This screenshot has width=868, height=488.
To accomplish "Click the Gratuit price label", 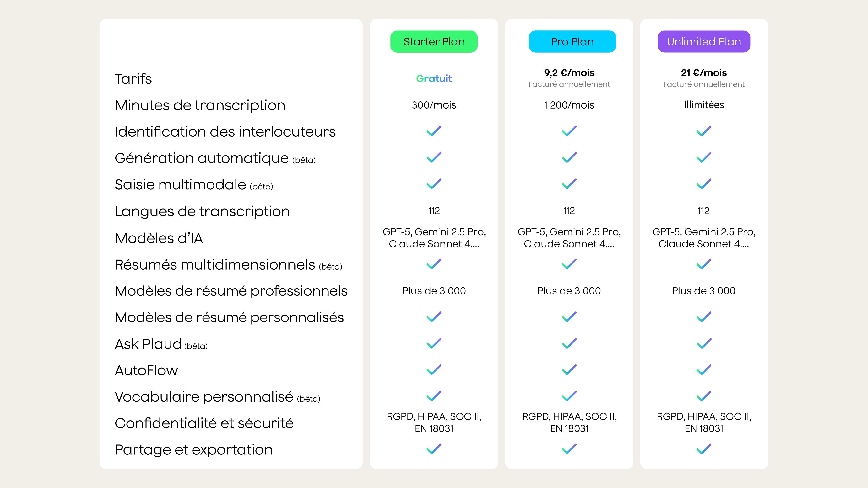I will pos(434,78).
